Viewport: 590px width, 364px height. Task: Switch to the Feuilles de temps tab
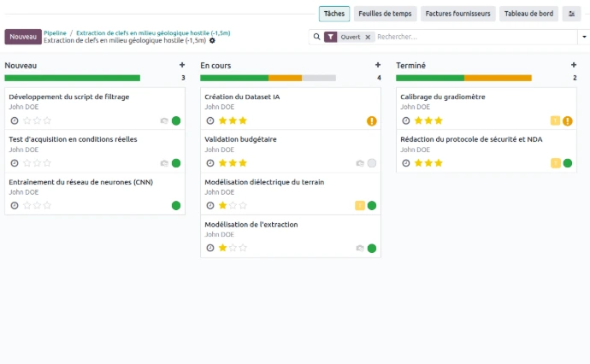383,14
